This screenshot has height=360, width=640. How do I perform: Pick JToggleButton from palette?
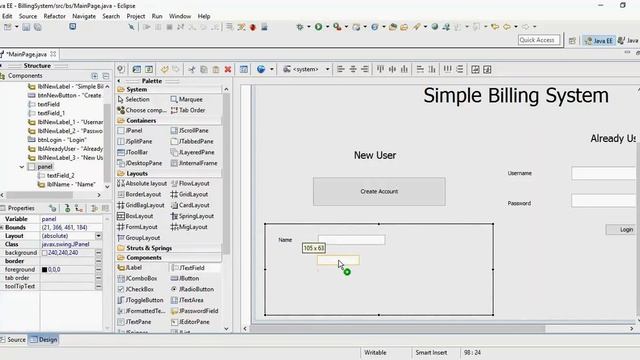click(140, 300)
